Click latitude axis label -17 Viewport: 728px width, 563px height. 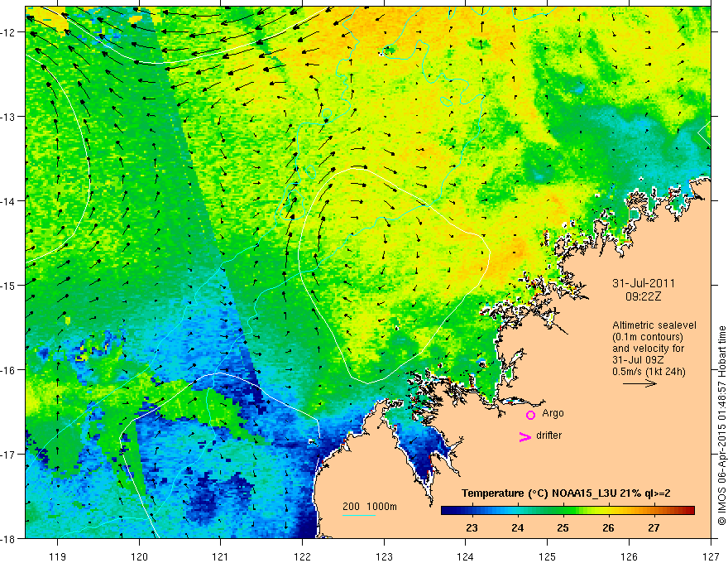[x=7, y=455]
